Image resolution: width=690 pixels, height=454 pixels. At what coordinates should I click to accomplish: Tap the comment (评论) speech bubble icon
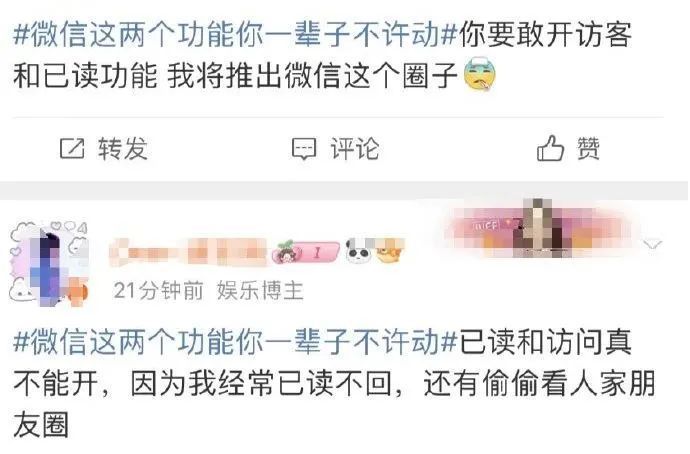(304, 149)
